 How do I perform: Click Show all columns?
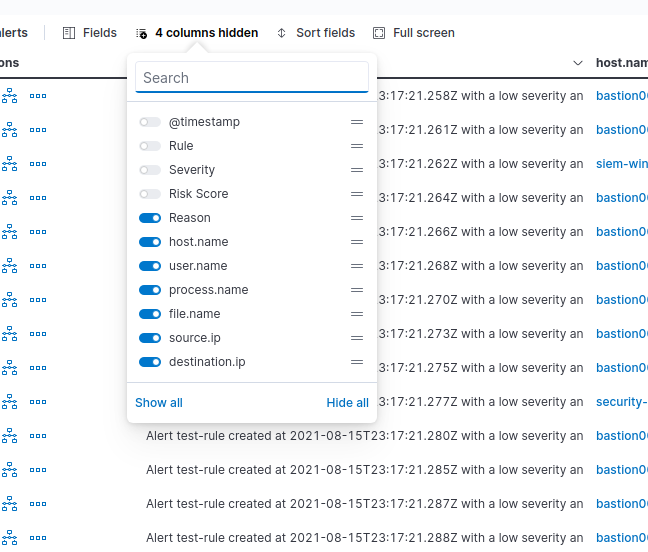[159, 403]
